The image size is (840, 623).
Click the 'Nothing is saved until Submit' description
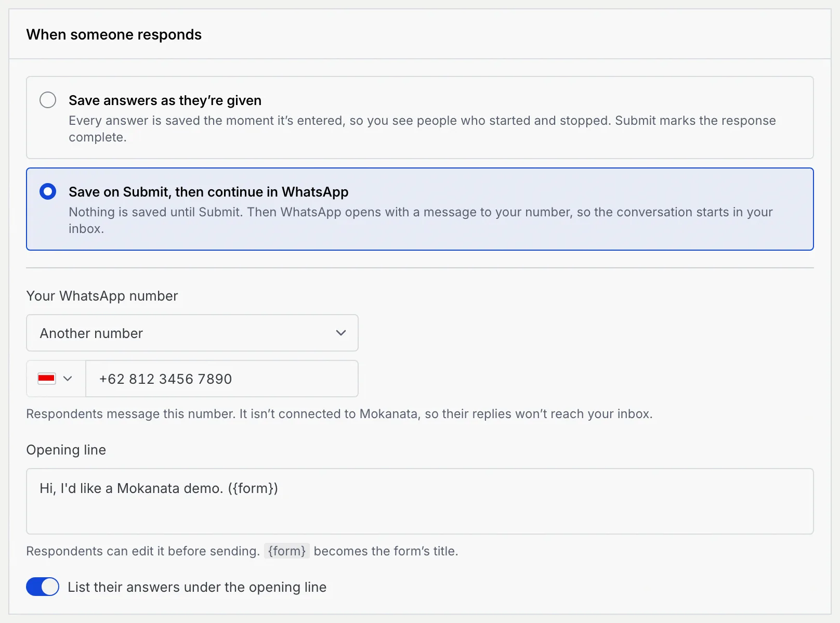[x=421, y=220]
